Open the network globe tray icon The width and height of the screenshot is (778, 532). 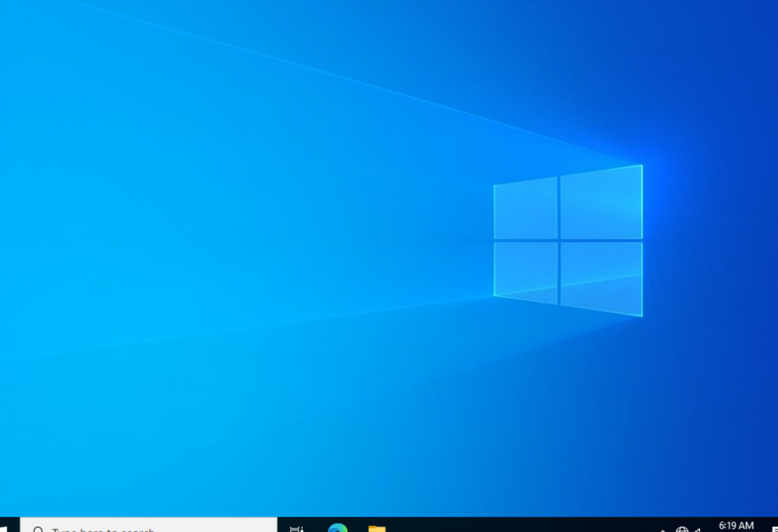682,529
